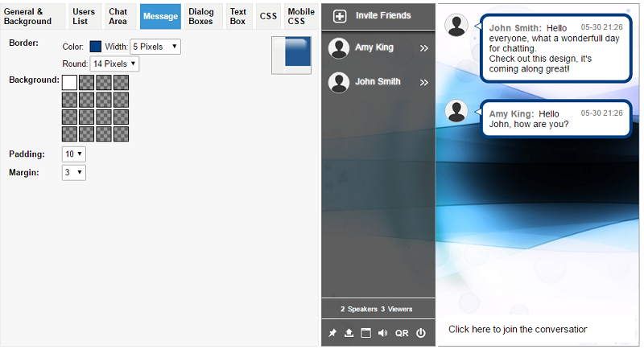Screen dimensions: 644x349
Task: Select the white background swatch
Action: [x=69, y=82]
